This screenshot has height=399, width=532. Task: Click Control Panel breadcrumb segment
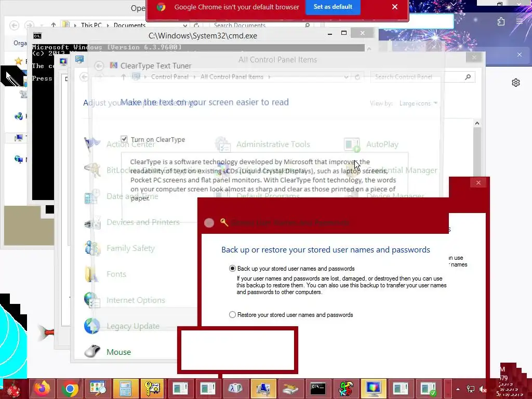(170, 77)
